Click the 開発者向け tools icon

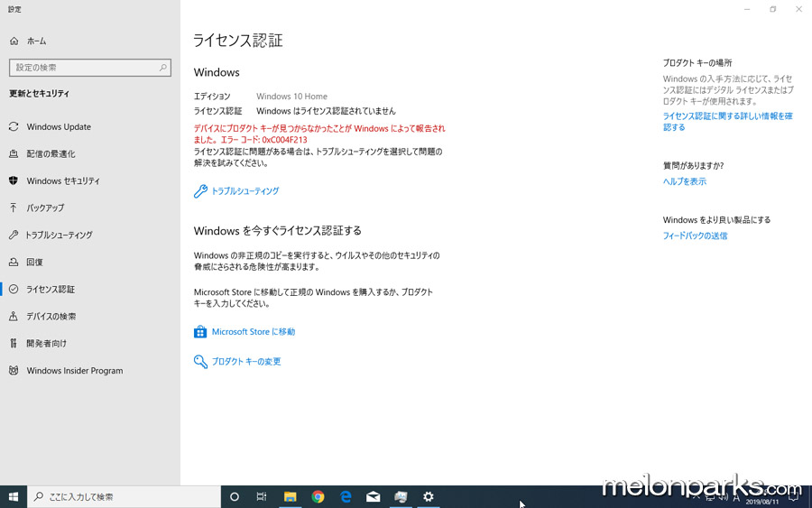tap(14, 343)
